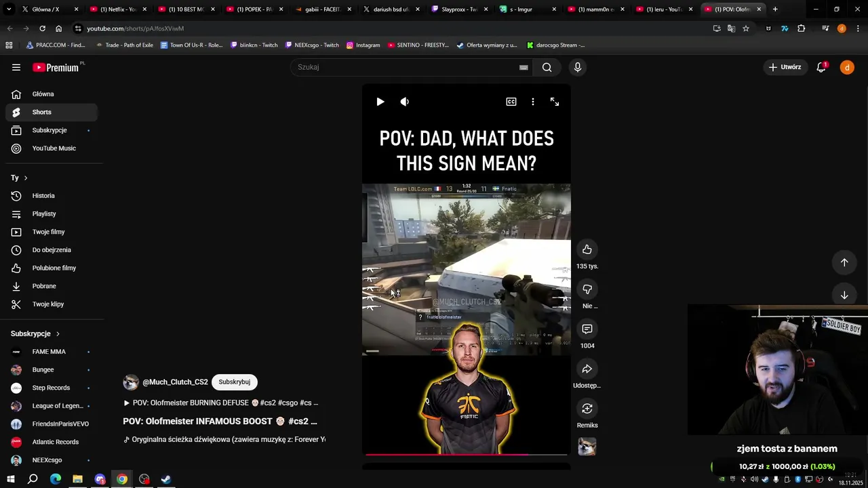Open Steam from the taskbar
868x488 pixels.
point(166,479)
